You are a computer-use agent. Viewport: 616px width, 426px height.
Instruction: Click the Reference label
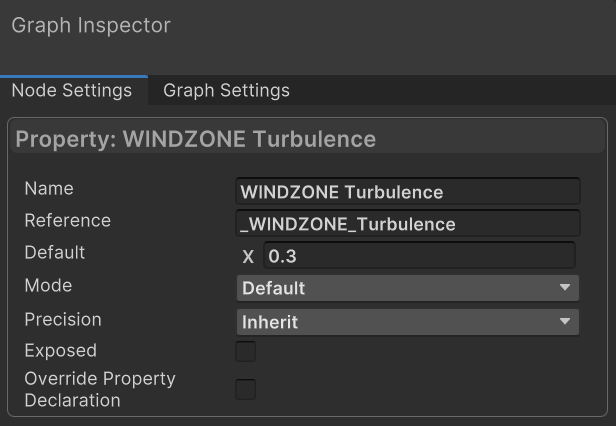coord(67,220)
